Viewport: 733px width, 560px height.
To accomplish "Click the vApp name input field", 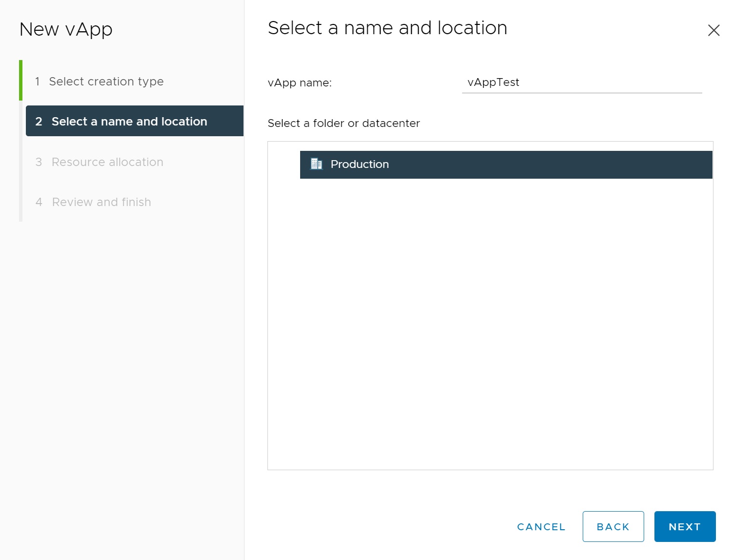I will point(582,83).
